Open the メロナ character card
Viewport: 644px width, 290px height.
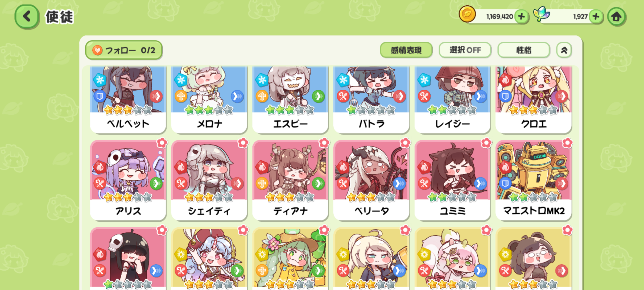(x=209, y=99)
